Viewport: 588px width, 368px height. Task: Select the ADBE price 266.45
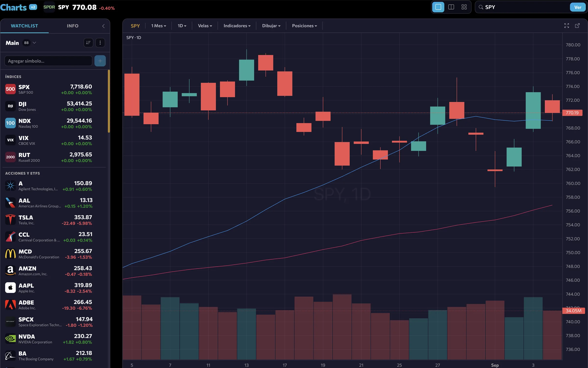click(x=83, y=302)
